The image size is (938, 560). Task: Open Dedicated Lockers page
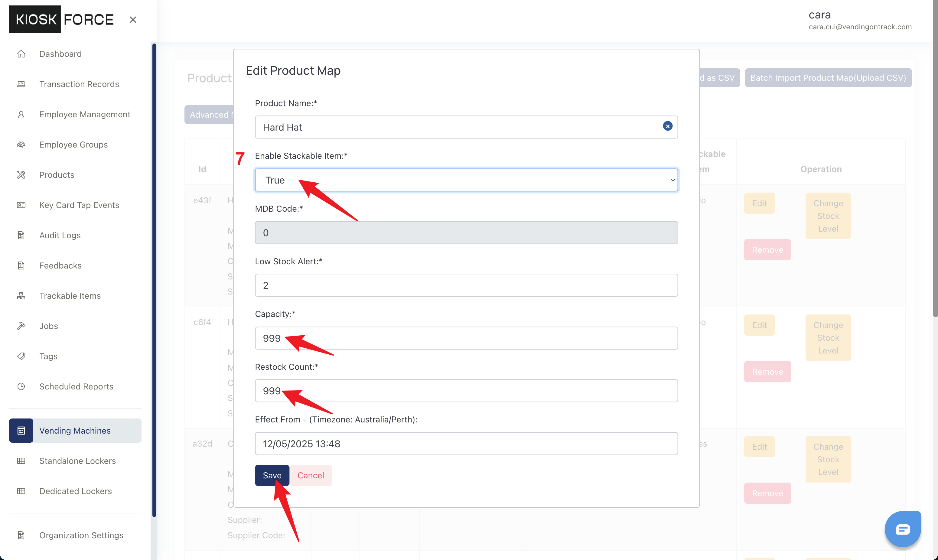pyautogui.click(x=76, y=491)
